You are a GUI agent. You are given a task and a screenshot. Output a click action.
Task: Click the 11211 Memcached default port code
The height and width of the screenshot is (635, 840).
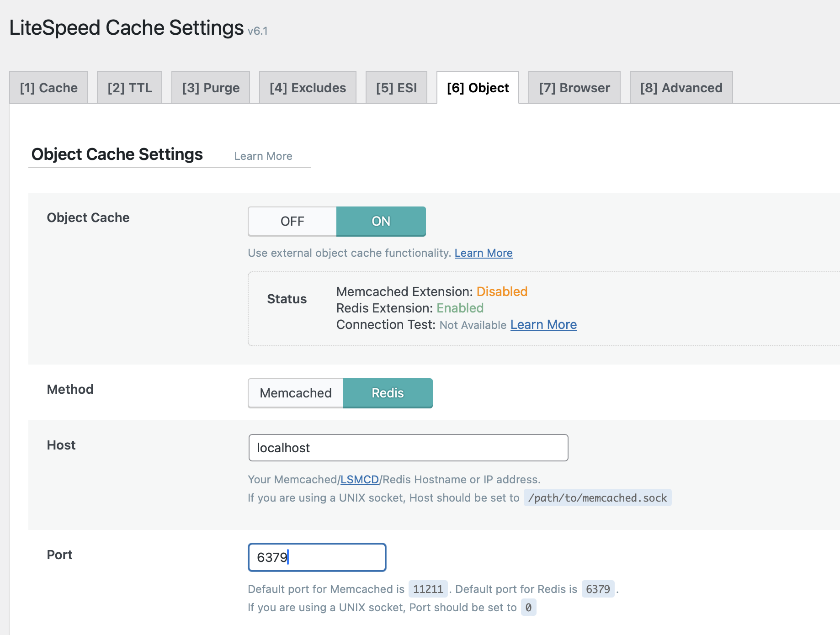click(x=428, y=589)
